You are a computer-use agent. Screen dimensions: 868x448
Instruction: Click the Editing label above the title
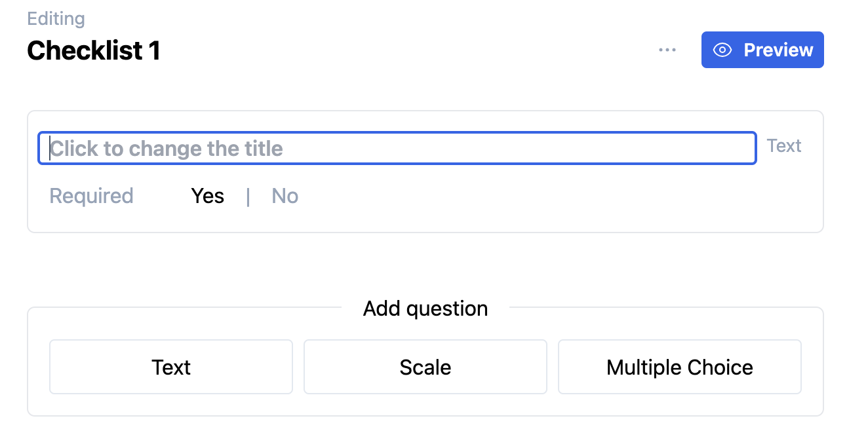(56, 18)
